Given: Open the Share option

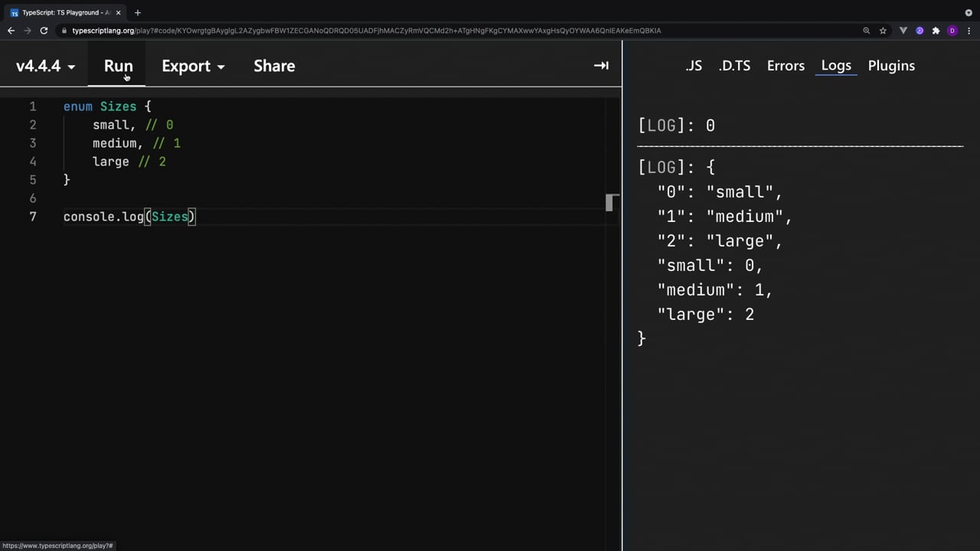Looking at the screenshot, I should (274, 66).
